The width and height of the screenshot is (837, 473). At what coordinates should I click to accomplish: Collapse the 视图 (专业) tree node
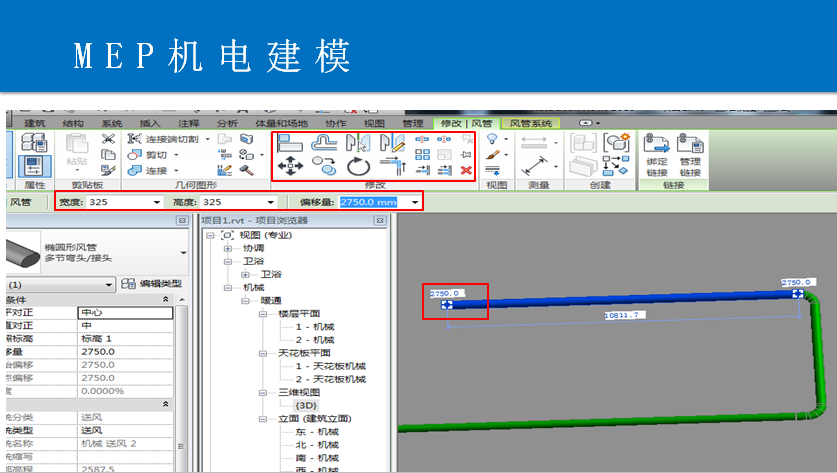(210, 235)
